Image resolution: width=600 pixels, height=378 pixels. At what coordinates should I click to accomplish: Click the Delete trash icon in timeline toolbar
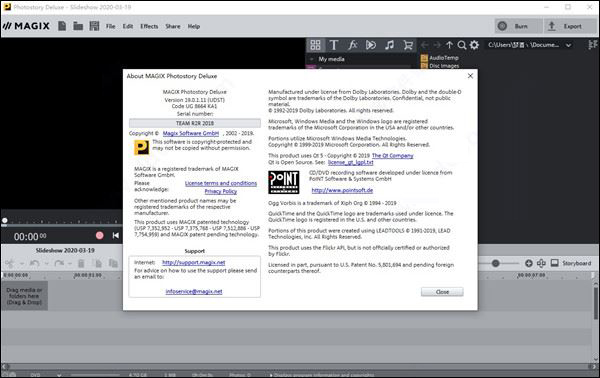tap(81, 263)
